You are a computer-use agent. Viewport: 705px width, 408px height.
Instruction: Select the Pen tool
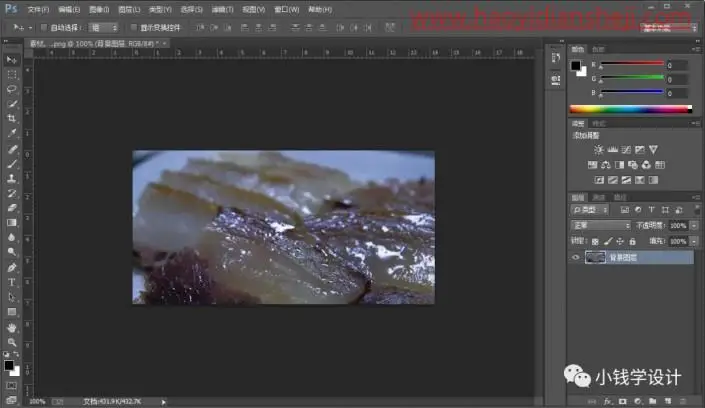click(x=12, y=268)
